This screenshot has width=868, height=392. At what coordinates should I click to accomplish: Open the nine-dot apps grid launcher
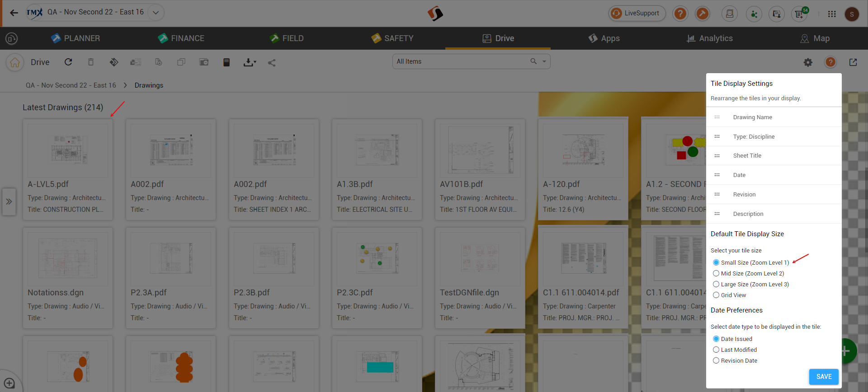coord(832,14)
